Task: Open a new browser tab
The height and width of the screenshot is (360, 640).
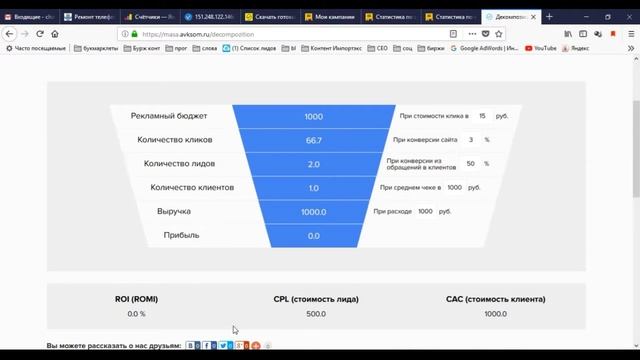Action: point(549,17)
